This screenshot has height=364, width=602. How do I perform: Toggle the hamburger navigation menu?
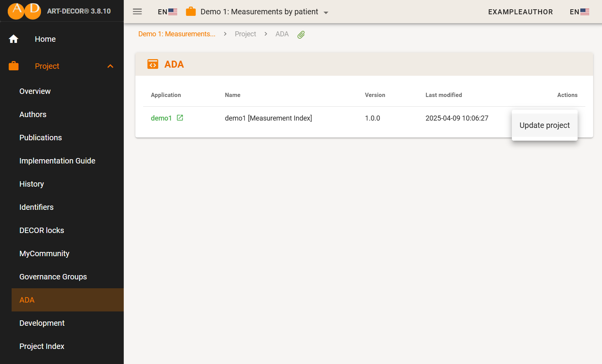pos(137,12)
